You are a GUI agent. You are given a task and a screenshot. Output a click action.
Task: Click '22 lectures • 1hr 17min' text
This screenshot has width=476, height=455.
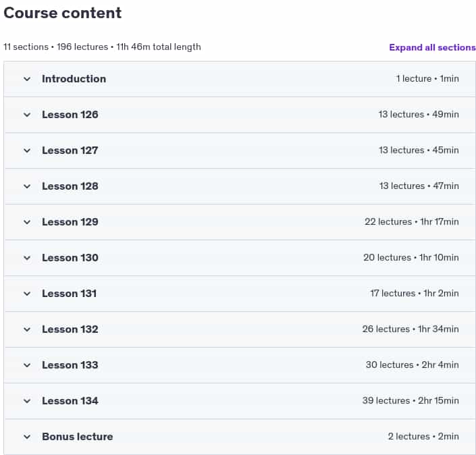(412, 222)
